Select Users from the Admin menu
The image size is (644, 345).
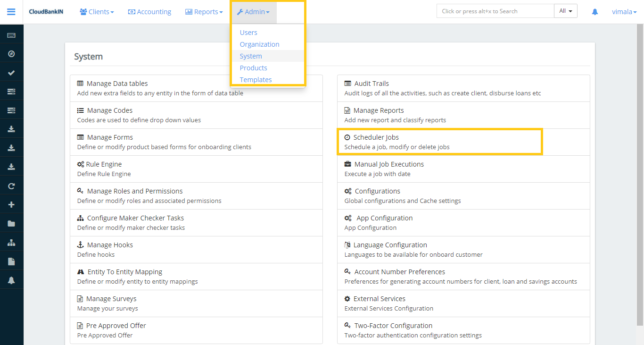(x=248, y=32)
